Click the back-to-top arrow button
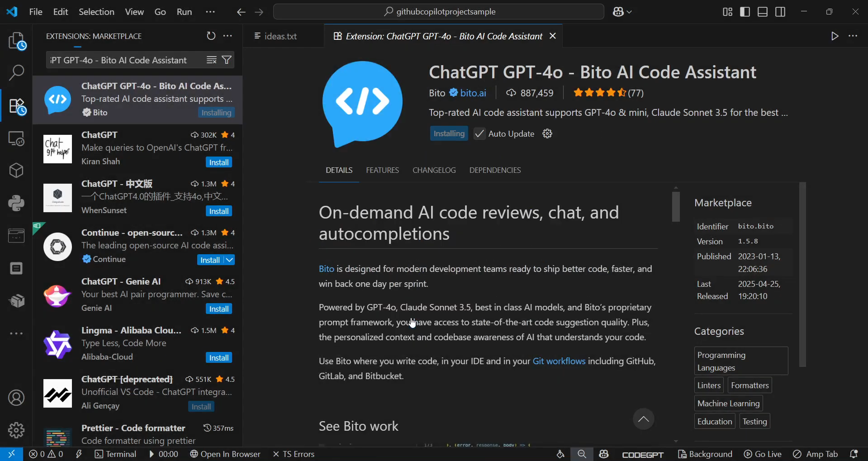Viewport: 868px width, 461px height. point(643,419)
